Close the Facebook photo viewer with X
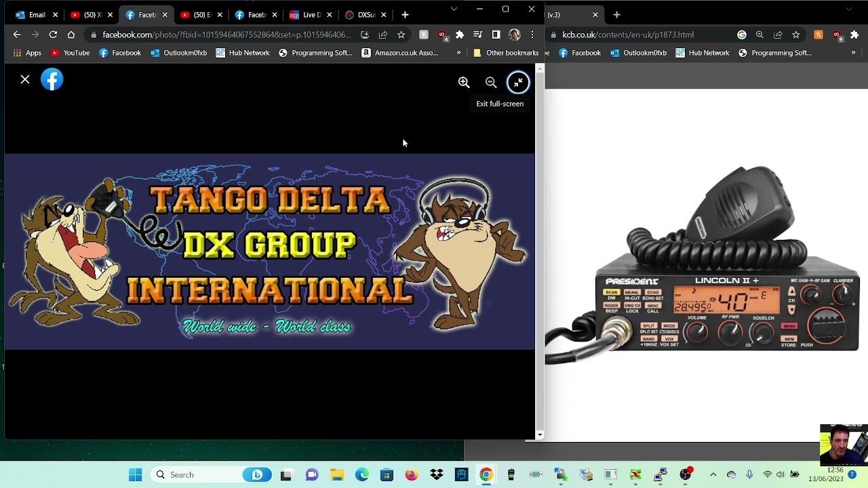Screen dimensions: 868x488 coord(25,80)
